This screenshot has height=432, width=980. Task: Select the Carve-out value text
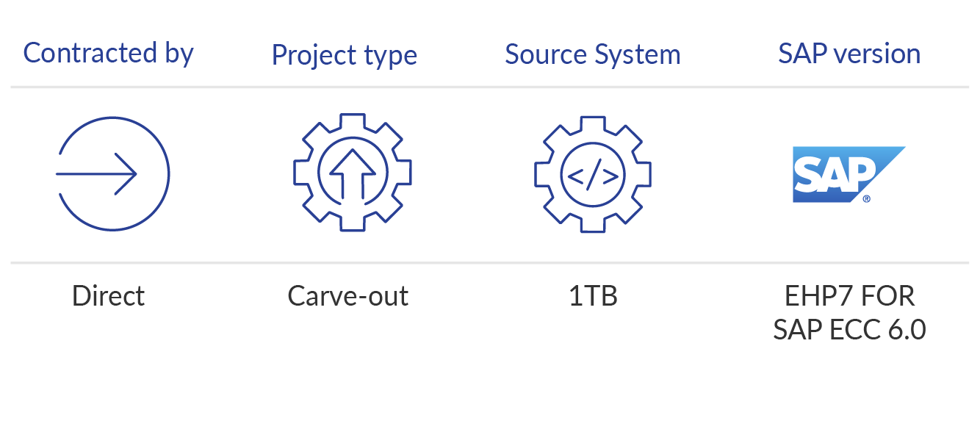click(348, 296)
